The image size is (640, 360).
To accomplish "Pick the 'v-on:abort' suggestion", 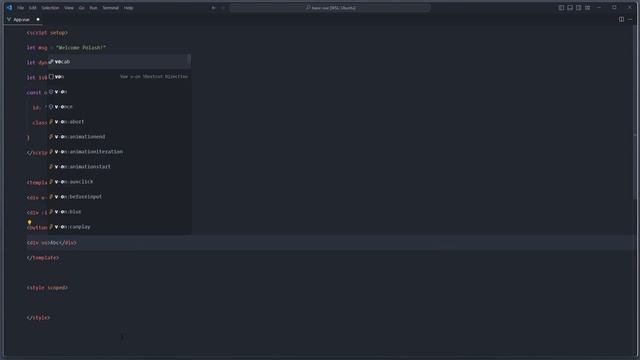I will tap(119, 122).
